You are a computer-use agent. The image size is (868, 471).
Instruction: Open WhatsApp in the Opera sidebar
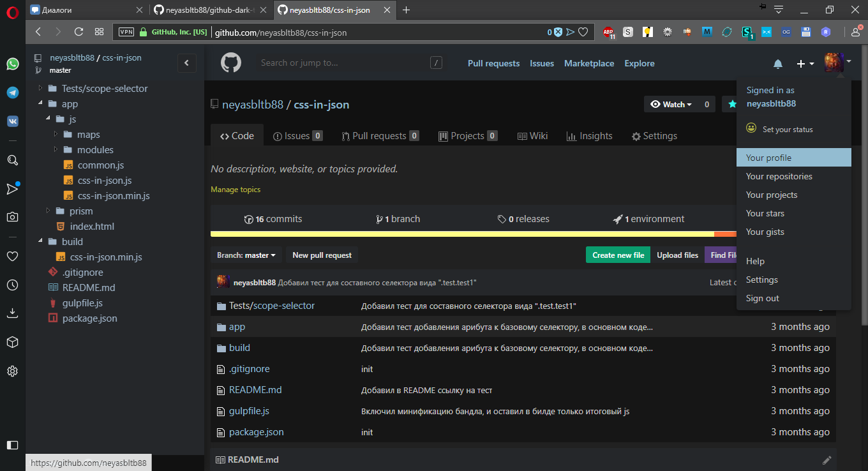12,64
